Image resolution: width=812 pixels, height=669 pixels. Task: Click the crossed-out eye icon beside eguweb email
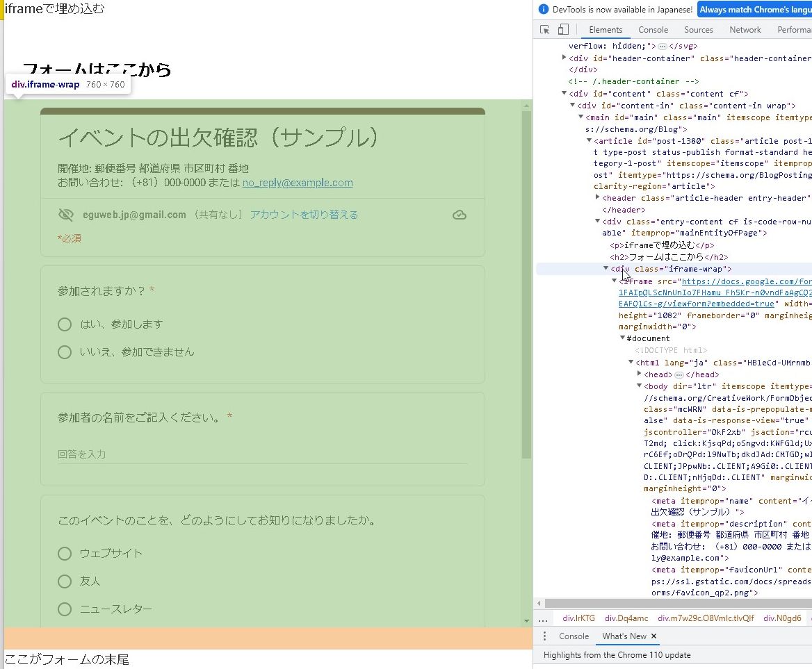coord(66,215)
